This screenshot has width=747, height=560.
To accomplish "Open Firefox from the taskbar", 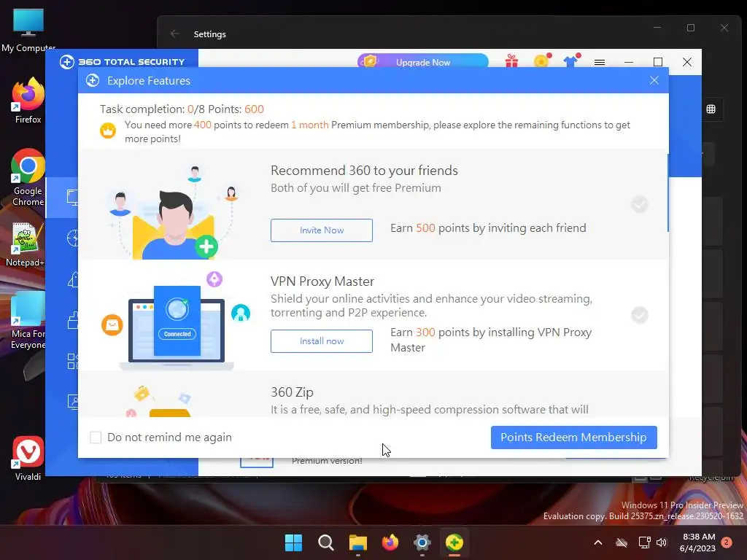I will tap(390, 542).
